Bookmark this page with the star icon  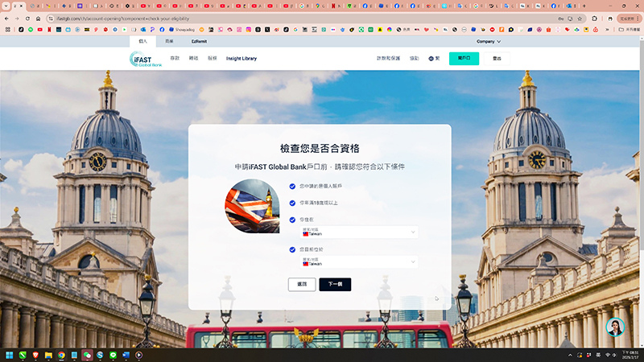(580, 19)
